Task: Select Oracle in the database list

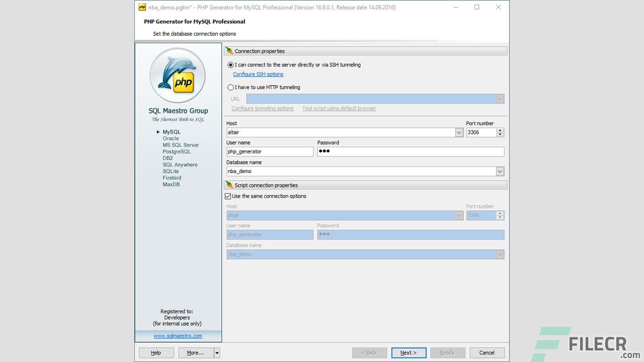Action: click(x=171, y=138)
